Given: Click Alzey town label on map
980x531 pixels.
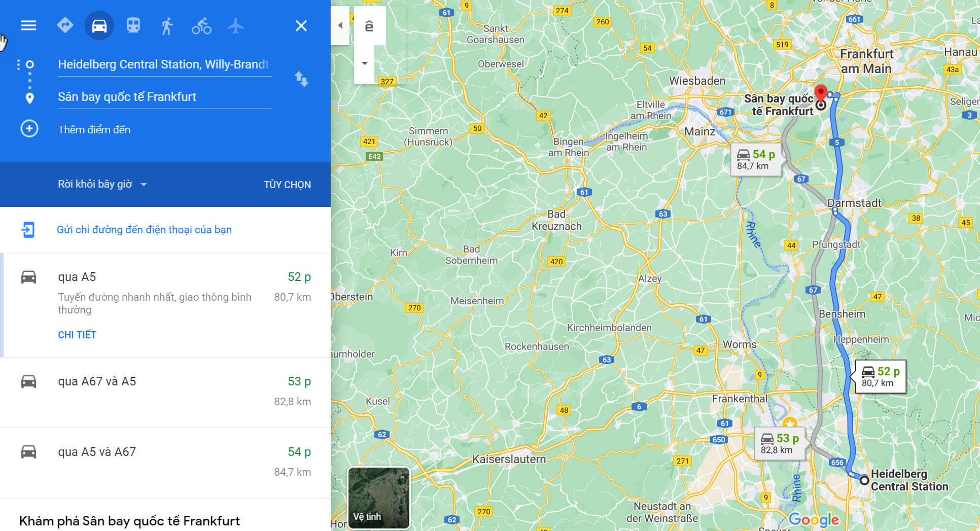Looking at the screenshot, I should point(650,278).
